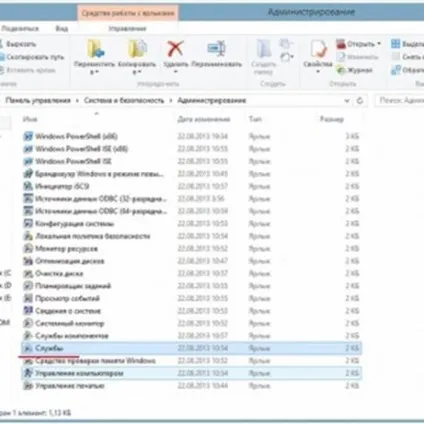Open the Открыть button dropdown arrow

(379, 44)
